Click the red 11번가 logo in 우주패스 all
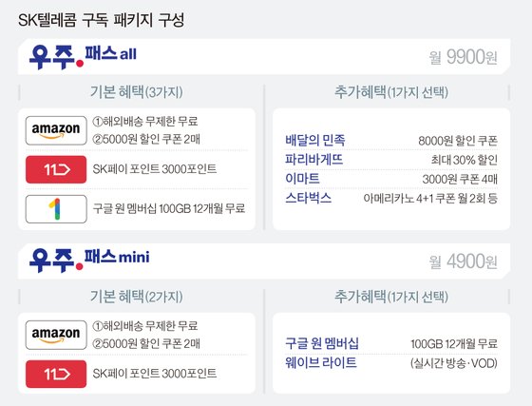This screenshot has width=532, height=406. click(x=56, y=169)
